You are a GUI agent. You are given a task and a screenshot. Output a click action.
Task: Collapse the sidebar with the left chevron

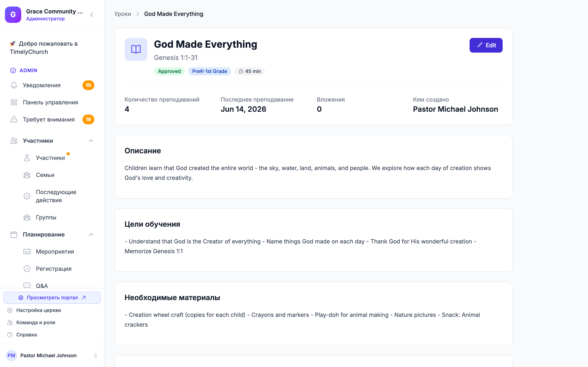click(92, 15)
